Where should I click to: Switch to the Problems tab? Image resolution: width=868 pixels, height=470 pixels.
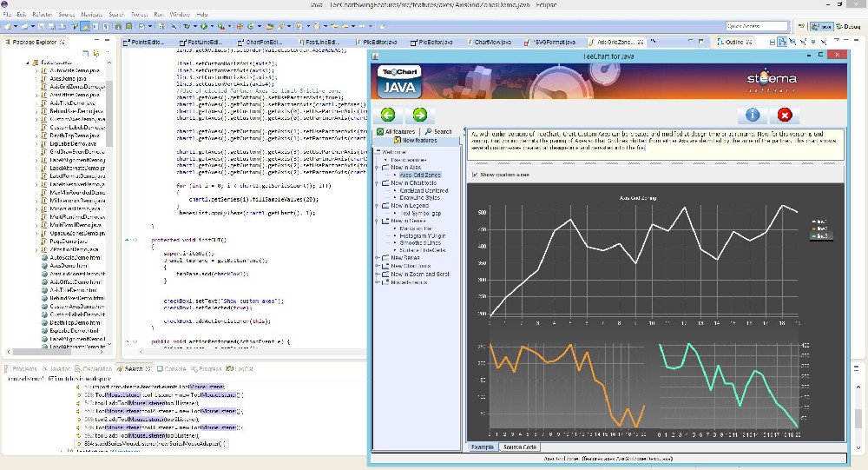pyautogui.click(x=21, y=368)
